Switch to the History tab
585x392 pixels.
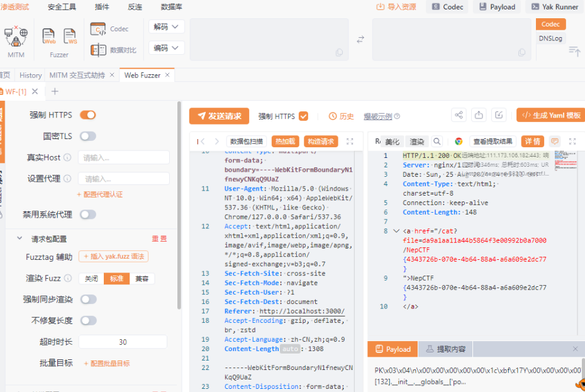(x=31, y=75)
